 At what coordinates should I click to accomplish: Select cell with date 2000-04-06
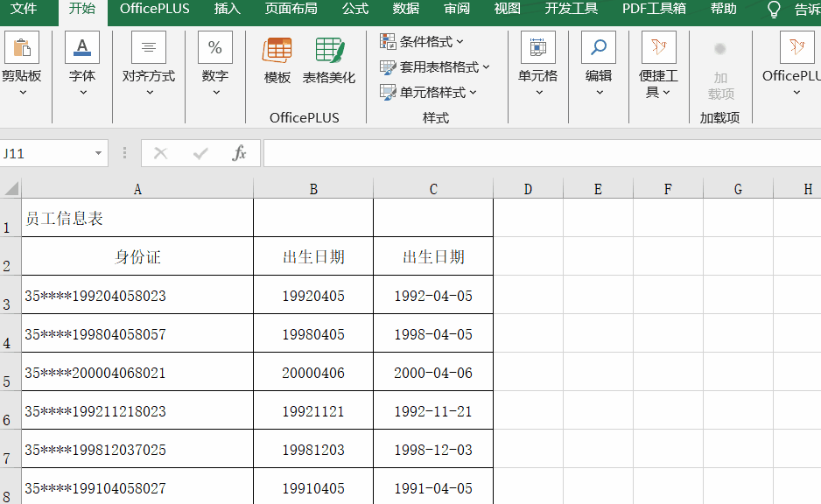pos(433,372)
